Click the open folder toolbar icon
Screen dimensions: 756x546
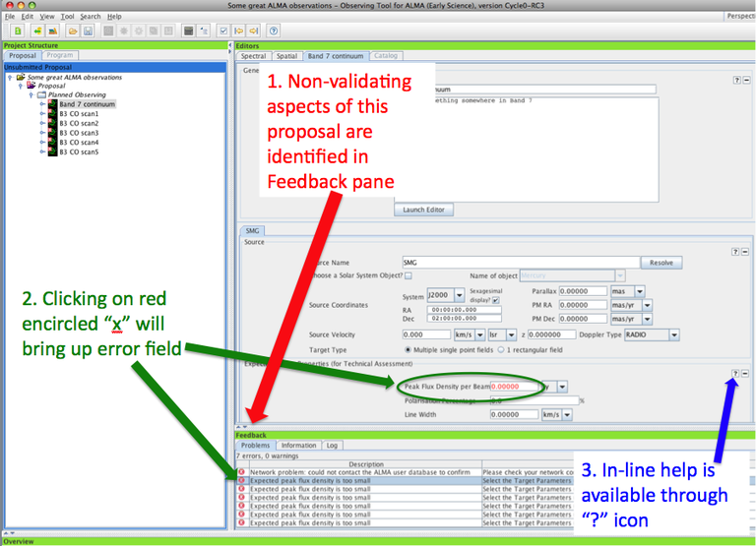[x=73, y=30]
